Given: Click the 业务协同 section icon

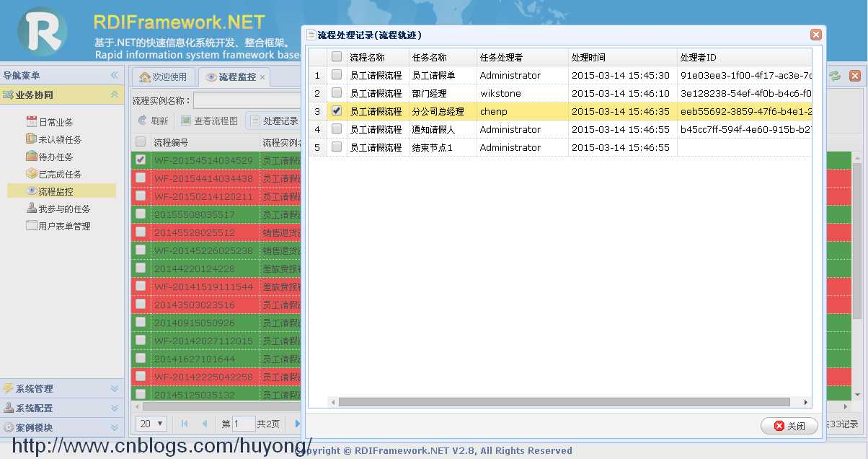Looking at the screenshot, I should point(9,95).
